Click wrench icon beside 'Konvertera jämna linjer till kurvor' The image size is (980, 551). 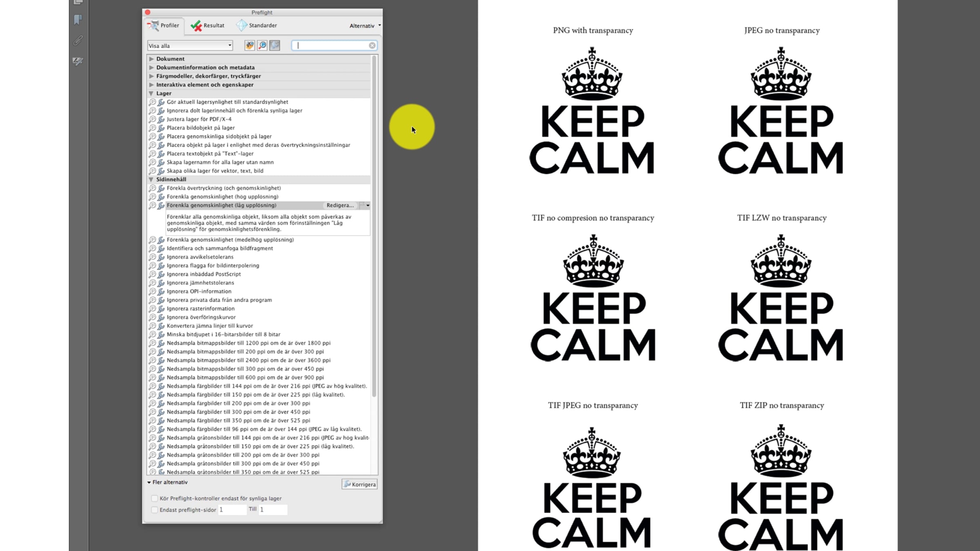coord(161,326)
